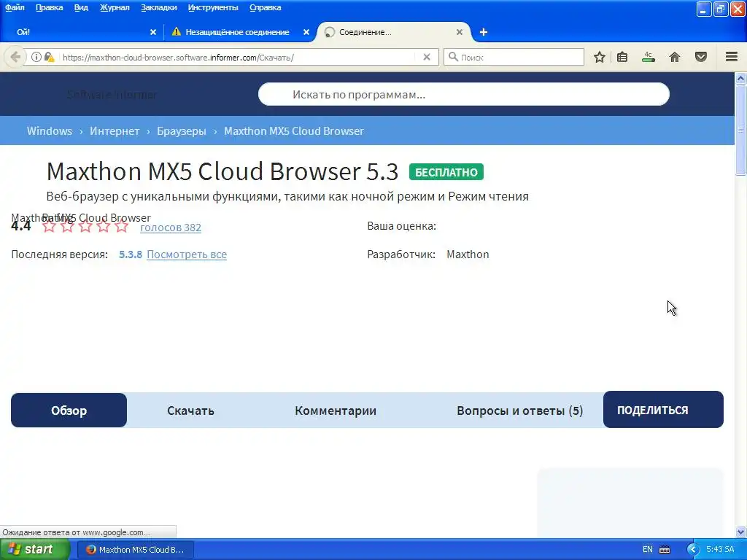Follow the 'Посмотреть все' versions link

[x=187, y=254]
